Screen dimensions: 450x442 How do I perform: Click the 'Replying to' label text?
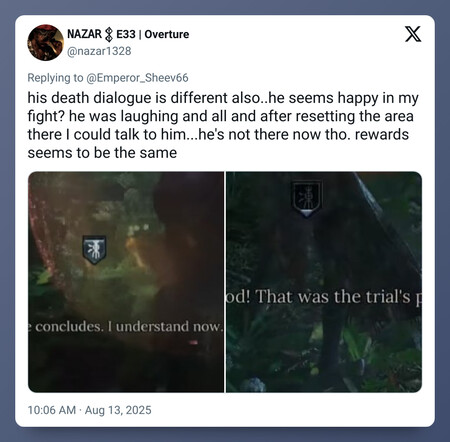click(x=55, y=78)
